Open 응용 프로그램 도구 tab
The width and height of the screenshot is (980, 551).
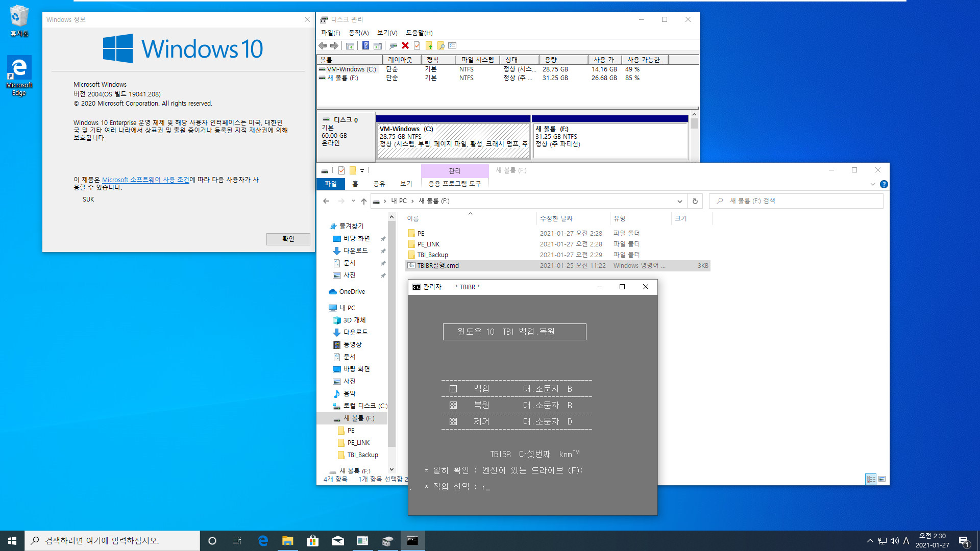454,184
